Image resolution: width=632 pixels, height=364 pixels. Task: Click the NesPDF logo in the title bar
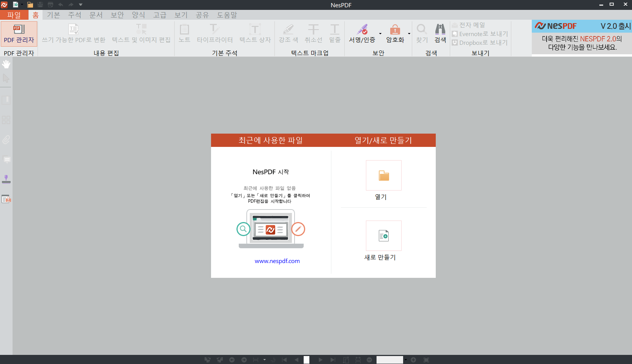(x=4, y=5)
